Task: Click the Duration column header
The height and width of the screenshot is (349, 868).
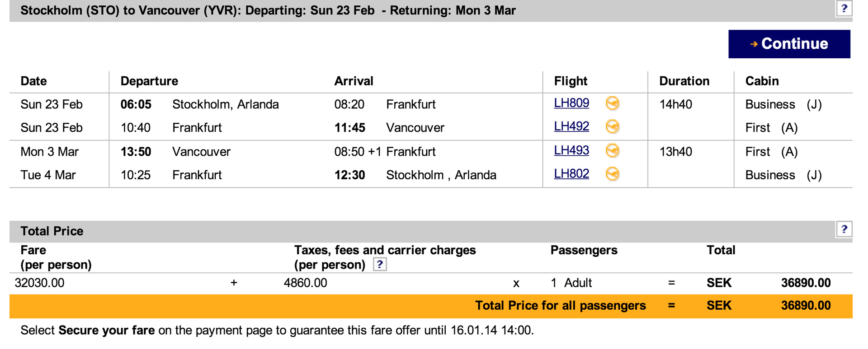Action: coord(684,81)
